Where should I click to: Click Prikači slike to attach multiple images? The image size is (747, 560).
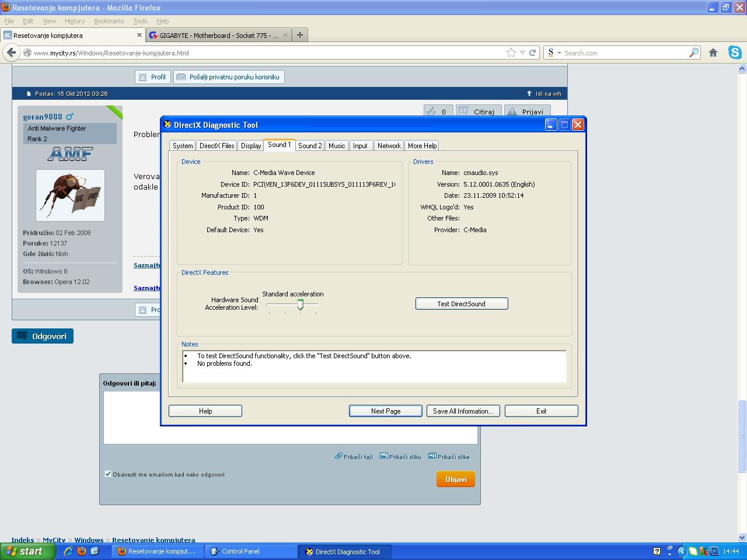449,457
